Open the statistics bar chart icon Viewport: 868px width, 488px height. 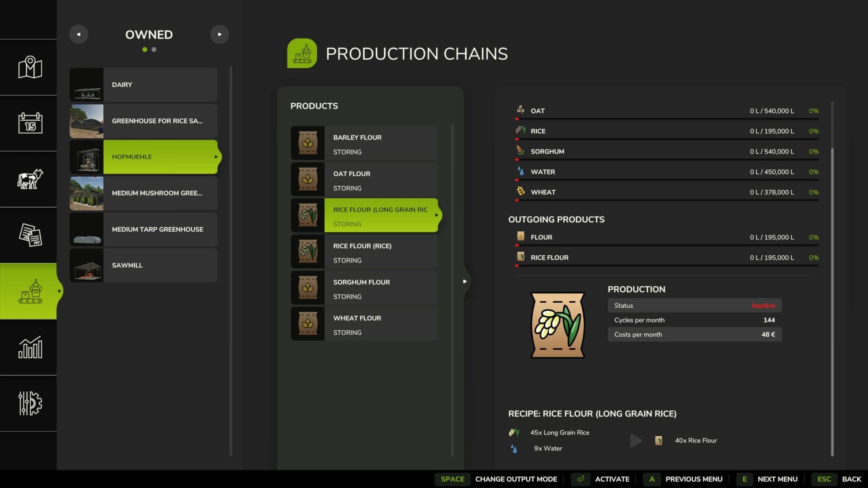(x=30, y=347)
